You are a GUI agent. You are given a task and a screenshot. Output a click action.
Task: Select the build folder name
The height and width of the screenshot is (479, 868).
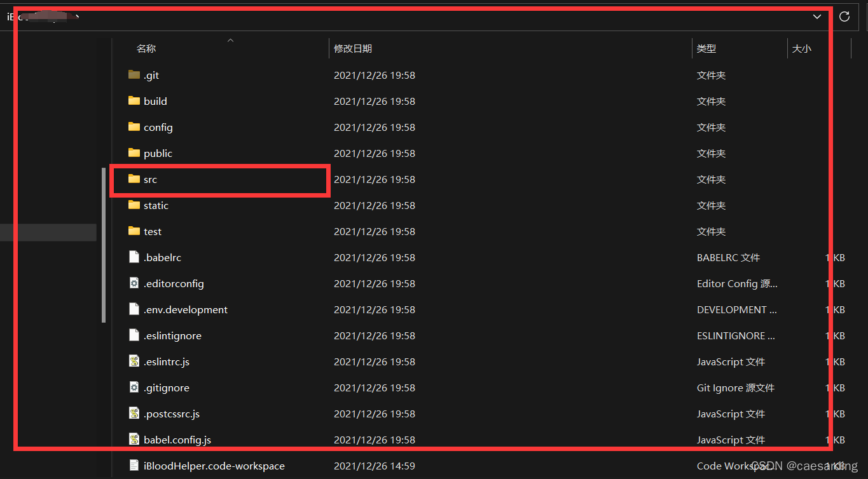[155, 101]
